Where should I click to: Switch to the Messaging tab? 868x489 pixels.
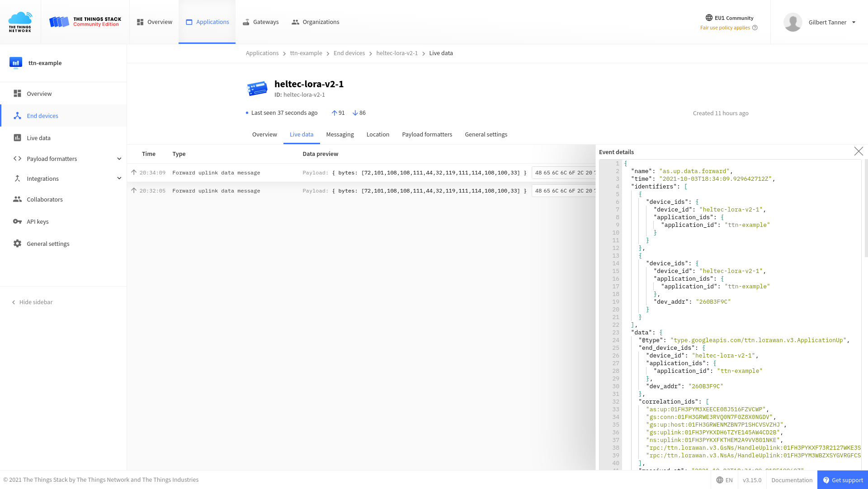click(x=340, y=134)
